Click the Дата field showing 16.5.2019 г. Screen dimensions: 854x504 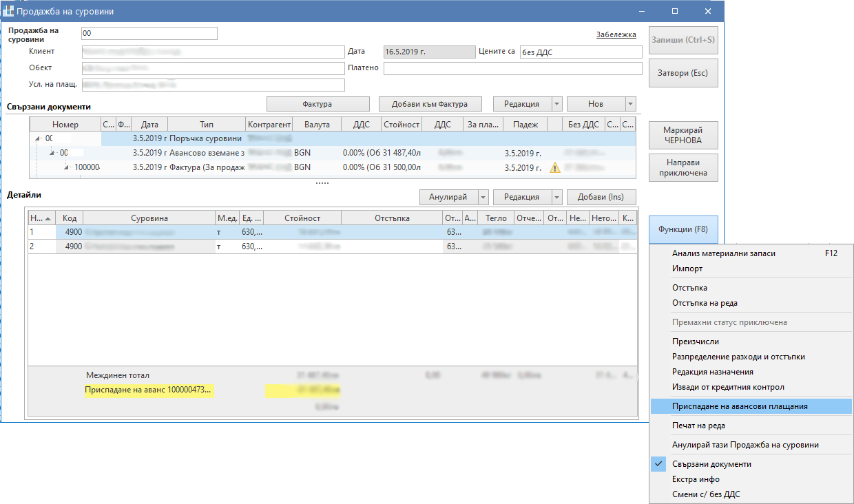click(x=429, y=52)
